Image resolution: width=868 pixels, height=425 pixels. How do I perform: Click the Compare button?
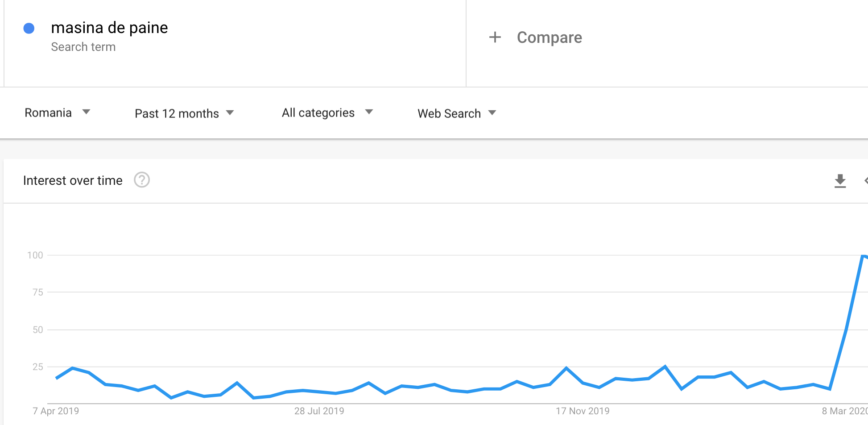pos(549,37)
